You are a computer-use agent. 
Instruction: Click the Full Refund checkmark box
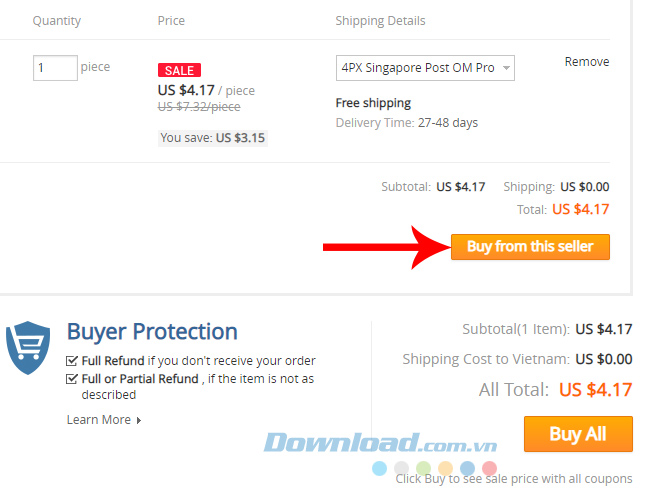pos(72,361)
